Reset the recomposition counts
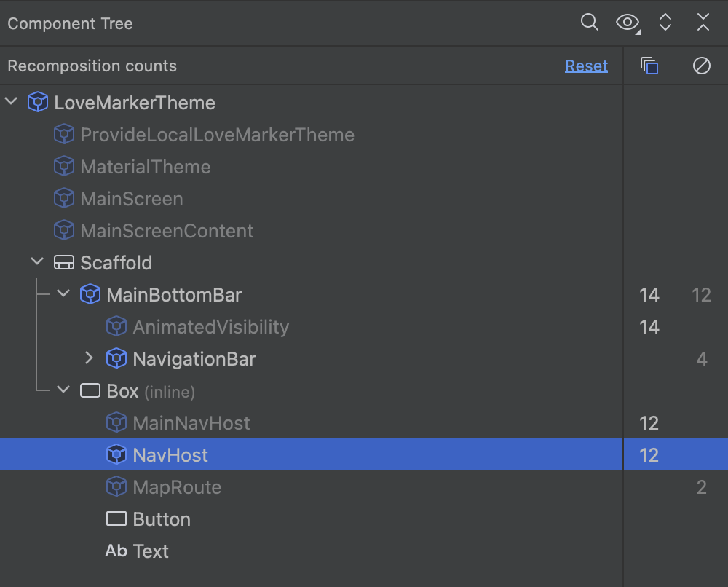 pos(586,66)
